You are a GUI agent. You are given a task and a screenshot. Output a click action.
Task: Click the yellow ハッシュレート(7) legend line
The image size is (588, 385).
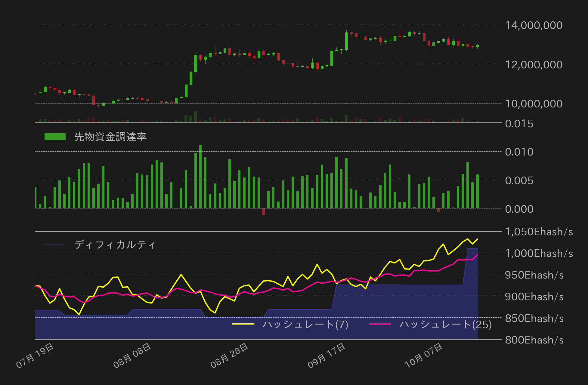[x=243, y=324]
